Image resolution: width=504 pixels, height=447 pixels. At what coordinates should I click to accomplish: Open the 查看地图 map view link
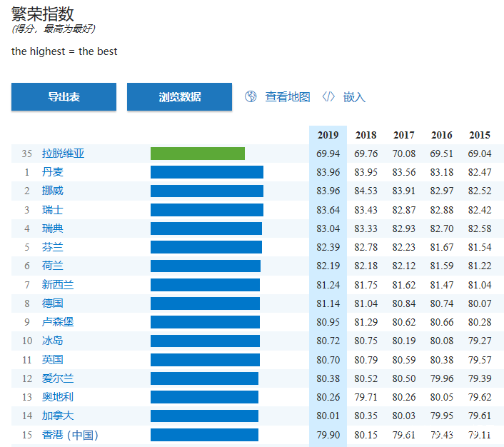click(x=288, y=97)
